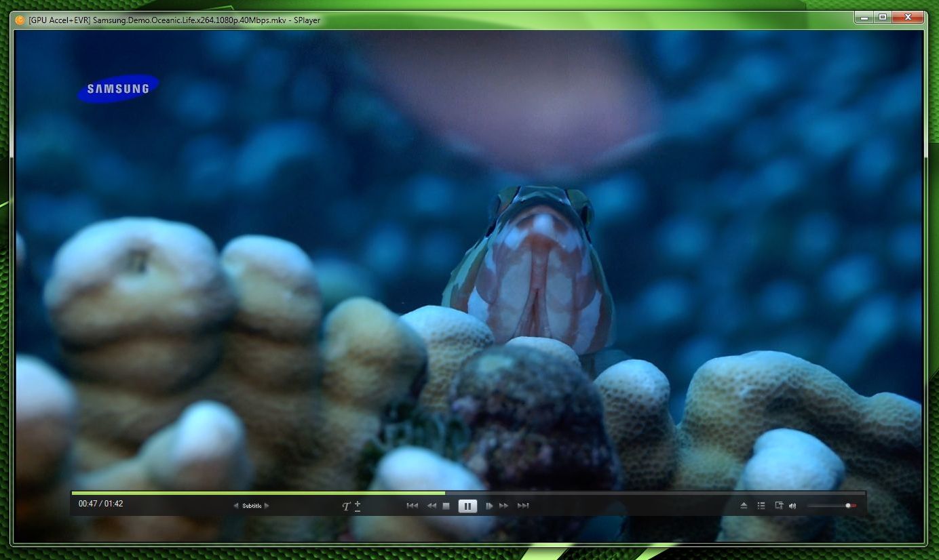Fast-forward the video

504,506
